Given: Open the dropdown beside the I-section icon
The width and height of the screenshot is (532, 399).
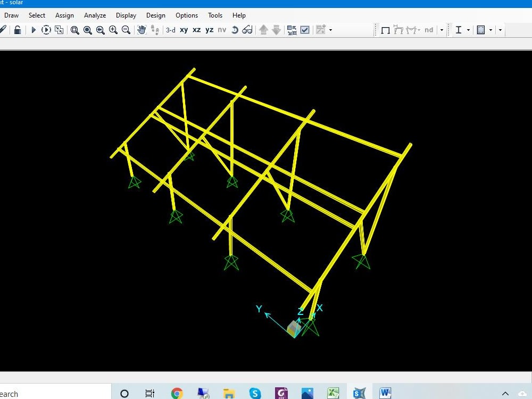Looking at the screenshot, I should coord(468,30).
